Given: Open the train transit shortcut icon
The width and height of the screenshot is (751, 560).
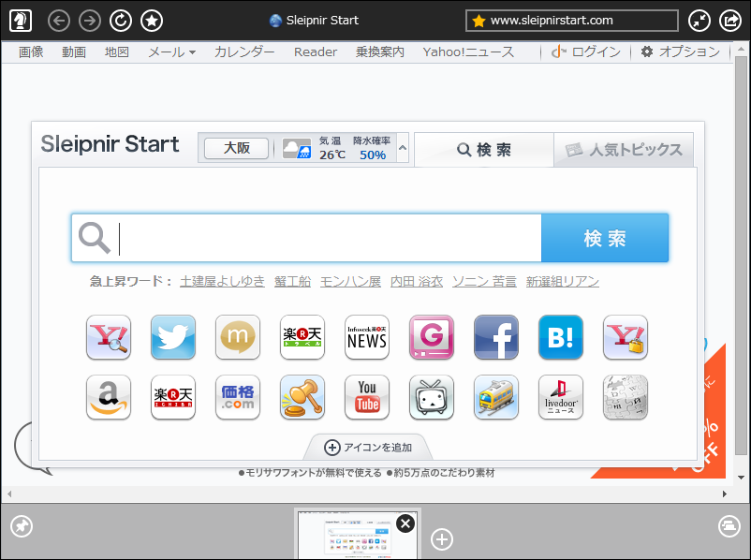Looking at the screenshot, I should coord(496,397).
